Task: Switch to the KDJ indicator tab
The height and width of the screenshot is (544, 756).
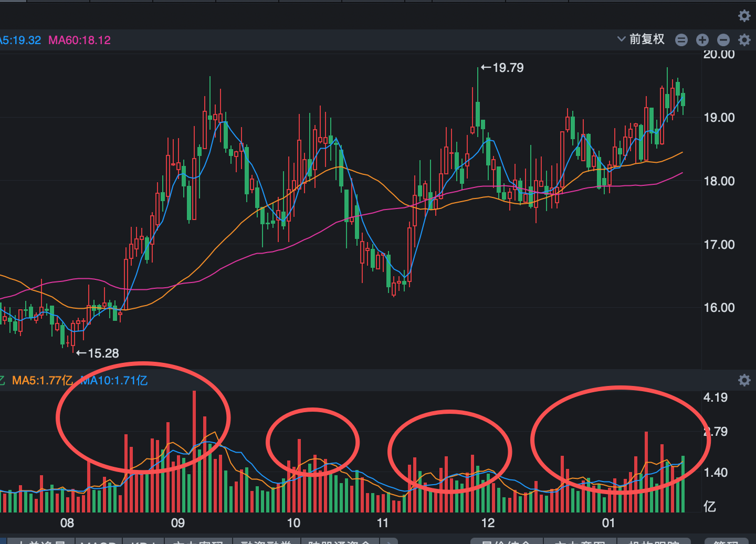Action: pos(143,542)
